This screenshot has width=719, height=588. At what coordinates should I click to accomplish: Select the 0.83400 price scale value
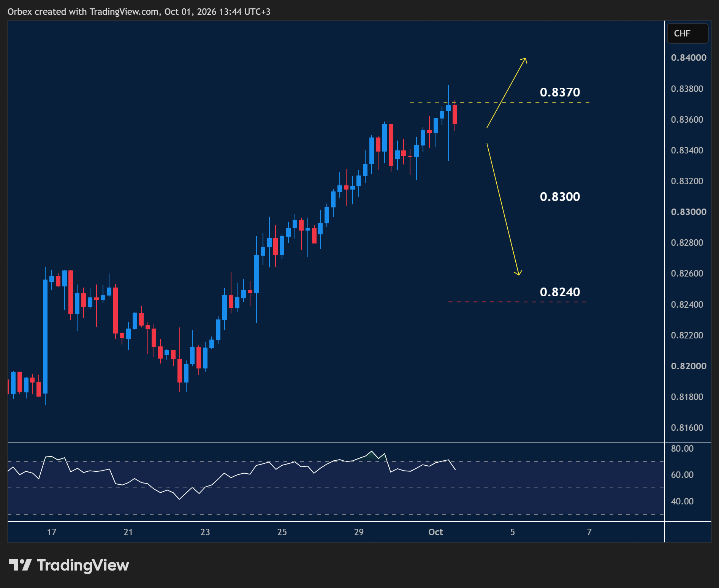(x=687, y=150)
